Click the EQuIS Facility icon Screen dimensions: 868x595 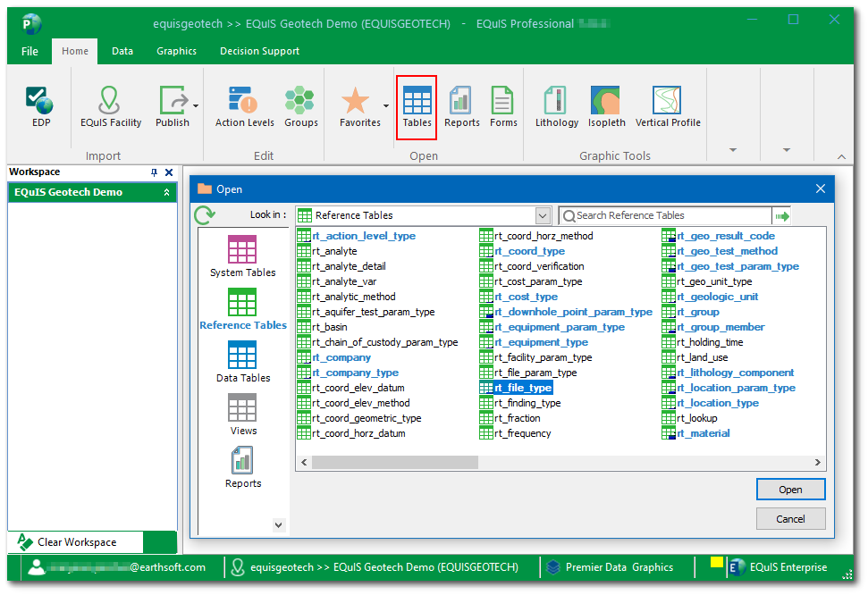tap(110, 105)
